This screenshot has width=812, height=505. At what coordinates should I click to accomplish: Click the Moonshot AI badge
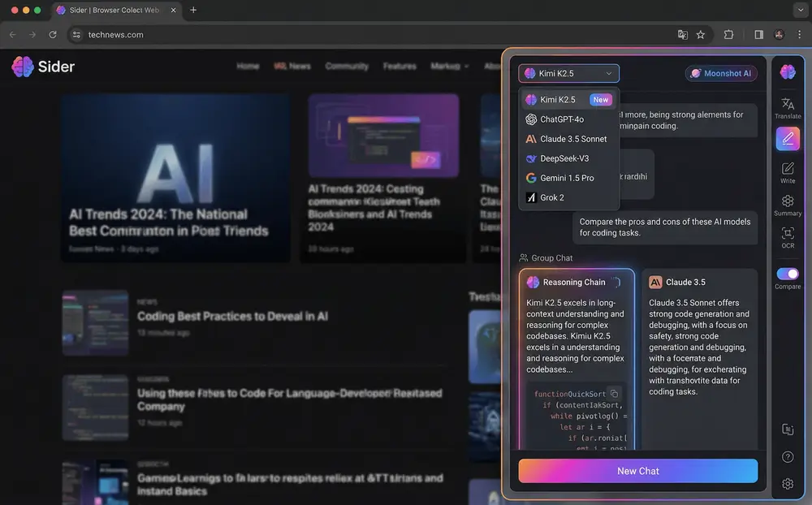click(721, 74)
